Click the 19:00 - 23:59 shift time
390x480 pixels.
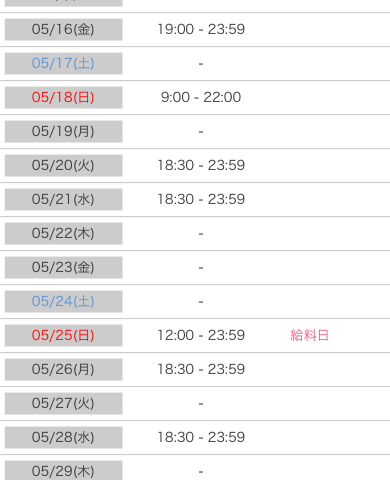click(201, 29)
